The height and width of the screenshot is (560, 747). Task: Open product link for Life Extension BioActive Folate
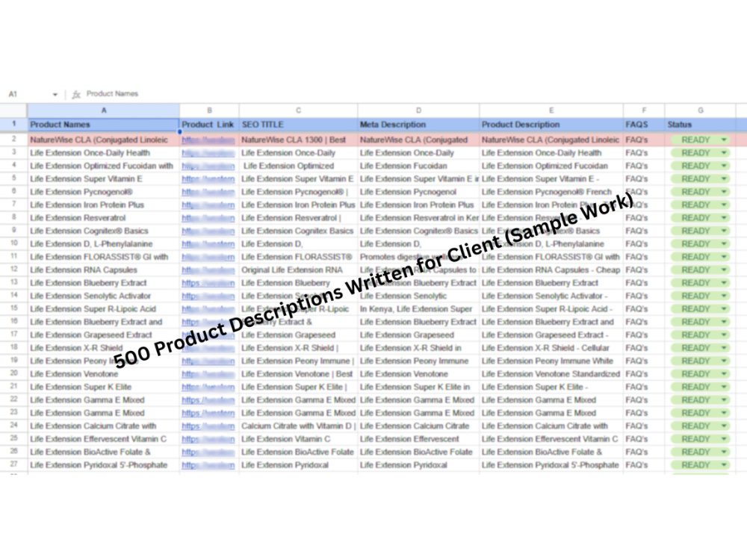208,452
